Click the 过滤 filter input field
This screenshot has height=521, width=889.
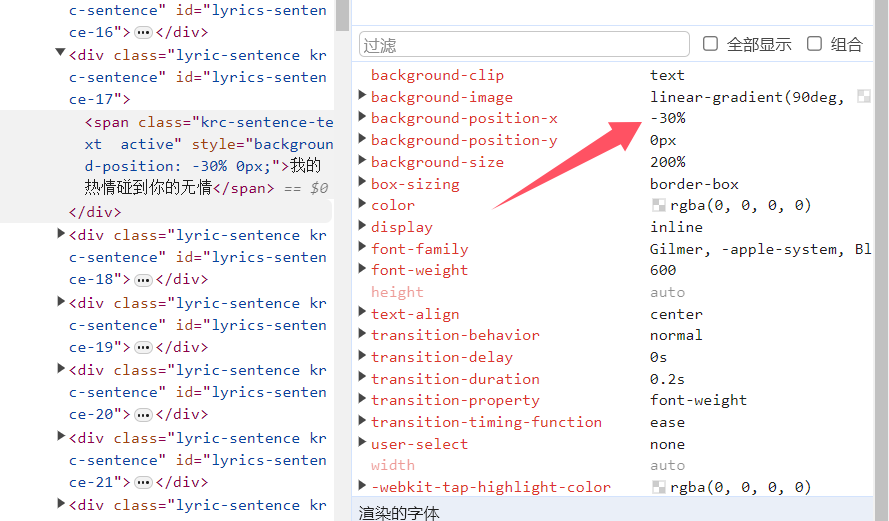click(524, 45)
